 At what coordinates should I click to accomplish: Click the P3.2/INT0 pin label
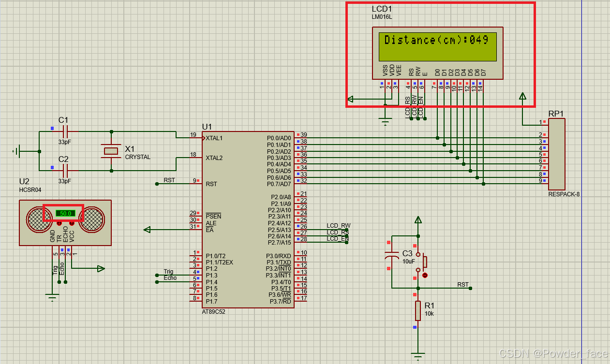tap(279, 269)
